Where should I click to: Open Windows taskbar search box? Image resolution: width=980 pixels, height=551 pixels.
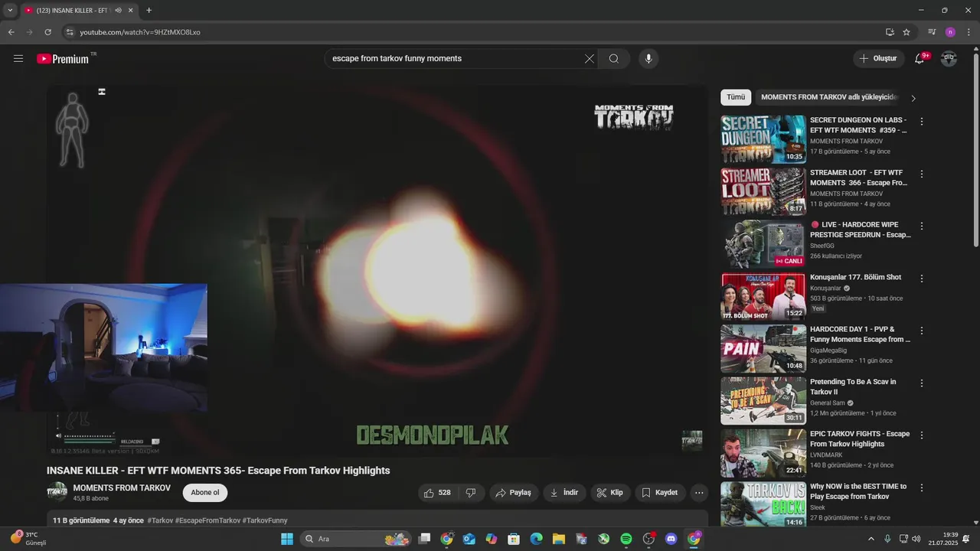355,539
